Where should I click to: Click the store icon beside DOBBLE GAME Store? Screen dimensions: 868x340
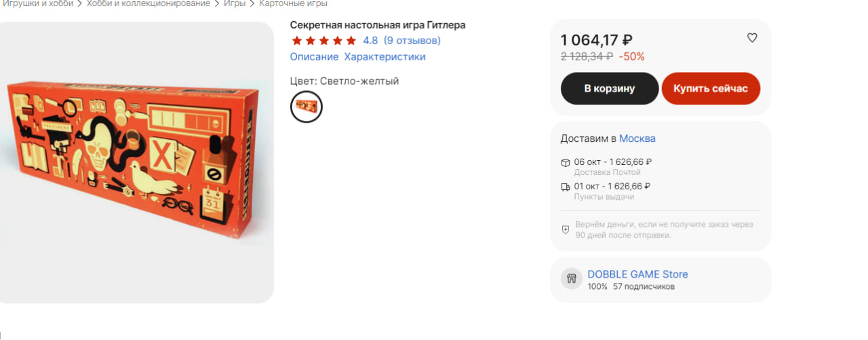click(x=571, y=279)
